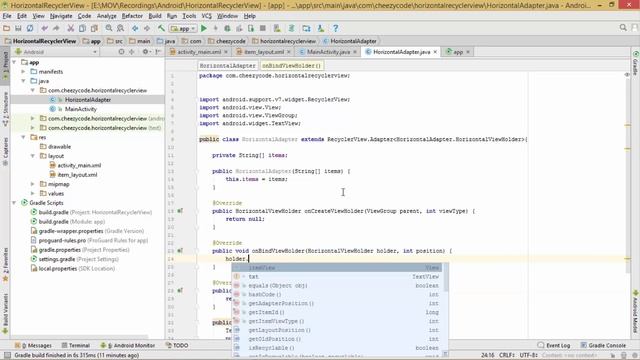Click the Undo arrow in toolbar
This screenshot has height=360, width=640.
[44, 28]
